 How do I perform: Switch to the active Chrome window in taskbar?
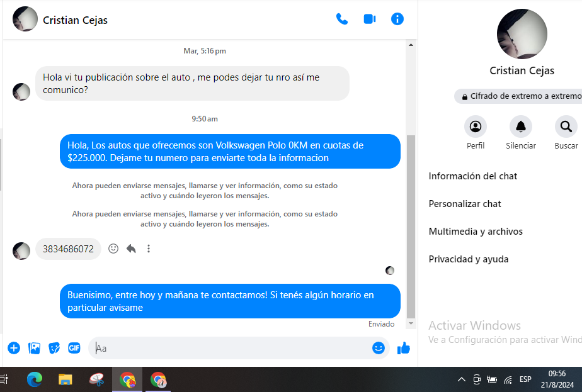pyautogui.click(x=127, y=380)
